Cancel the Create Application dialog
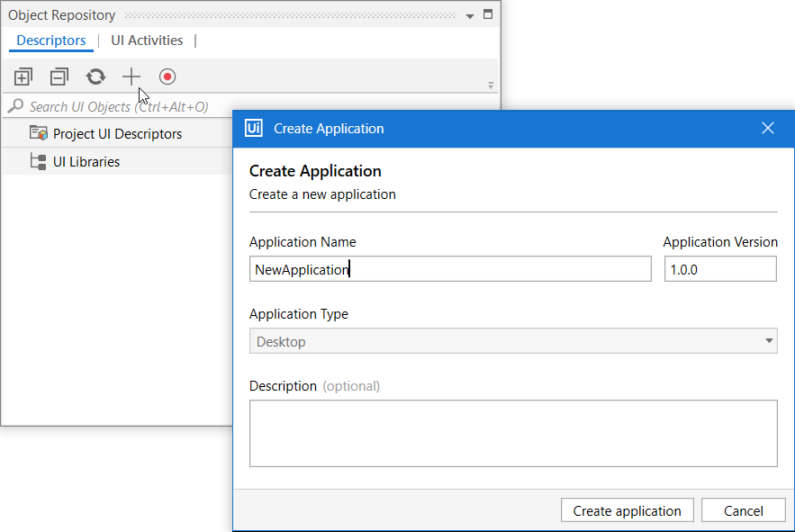This screenshot has width=795, height=532. (x=743, y=510)
